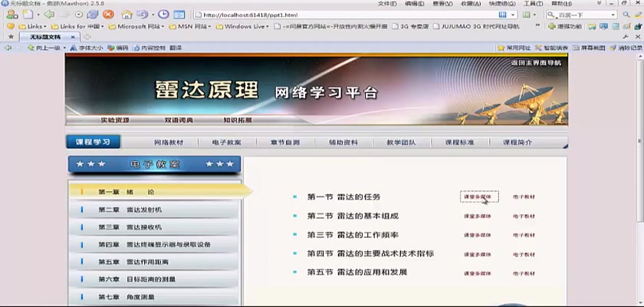
Task: Click 字体大小 font size tool
Action: click(87, 48)
